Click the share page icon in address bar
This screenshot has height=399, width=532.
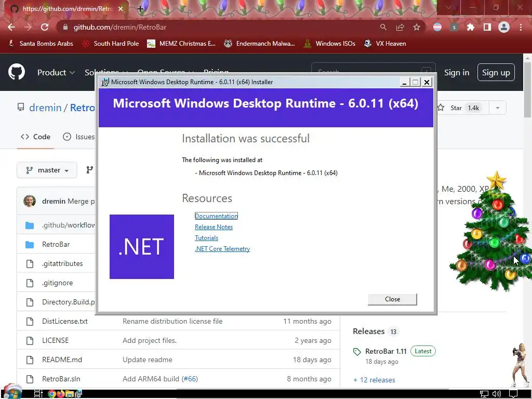tap(400, 27)
